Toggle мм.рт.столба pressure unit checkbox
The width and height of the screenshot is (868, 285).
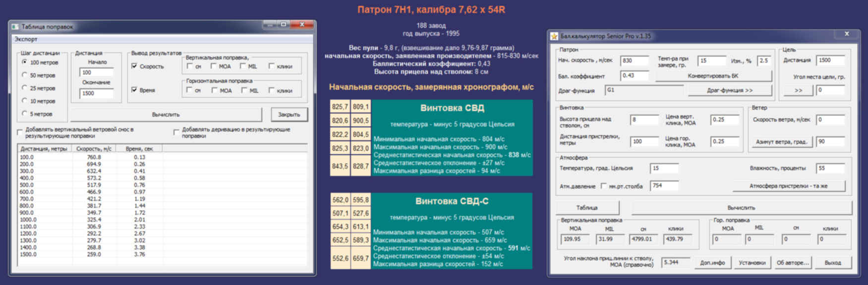point(603,186)
